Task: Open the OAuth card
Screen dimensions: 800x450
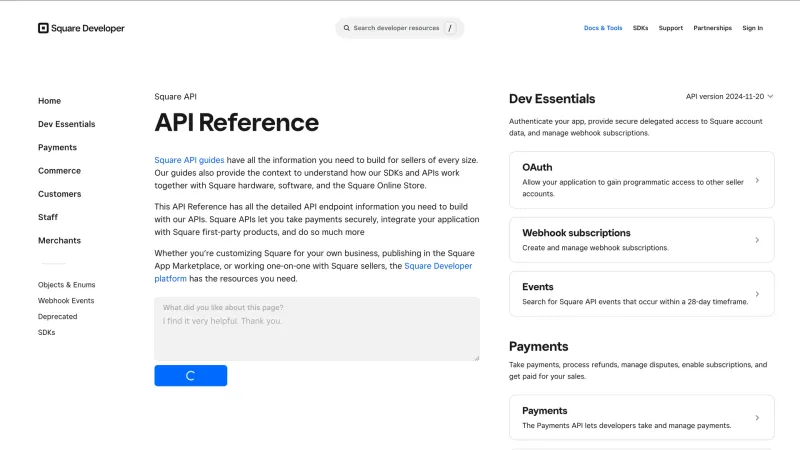Action: (x=641, y=180)
